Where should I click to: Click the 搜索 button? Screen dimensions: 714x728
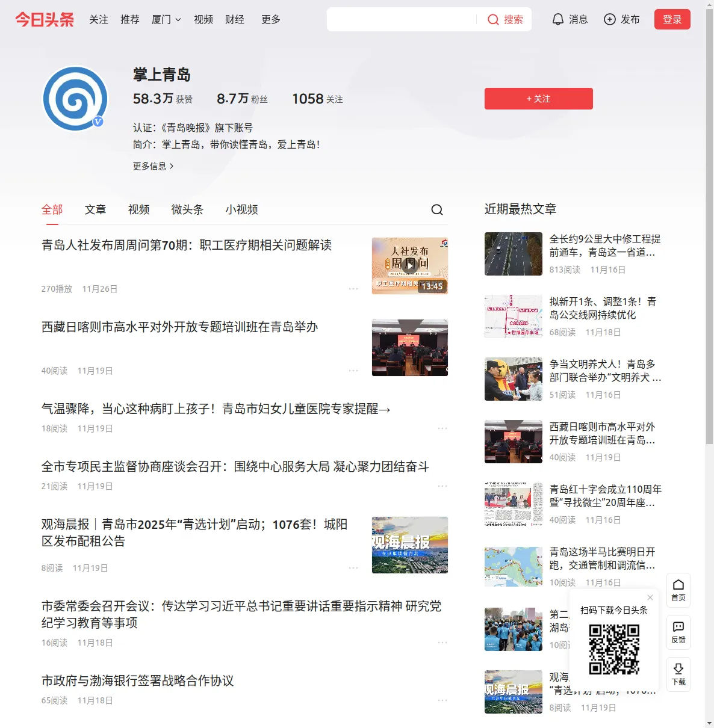pyautogui.click(x=506, y=20)
